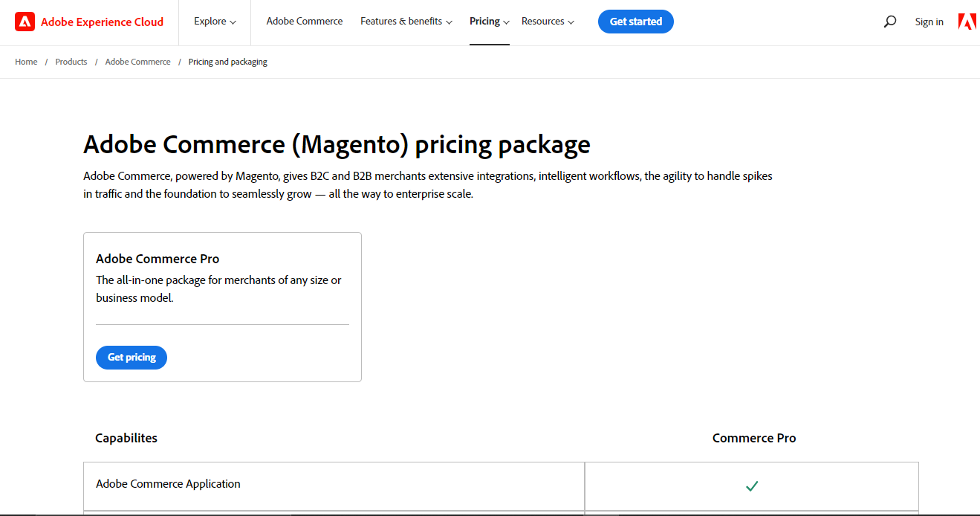Click the red Adobe logo icon at top left
Image resolution: width=980 pixels, height=516 pixels.
(x=25, y=22)
